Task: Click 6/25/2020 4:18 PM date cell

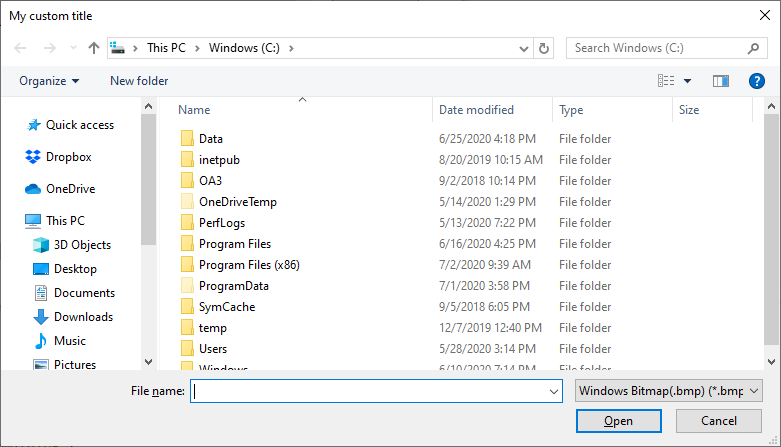Action: pyautogui.click(x=487, y=139)
